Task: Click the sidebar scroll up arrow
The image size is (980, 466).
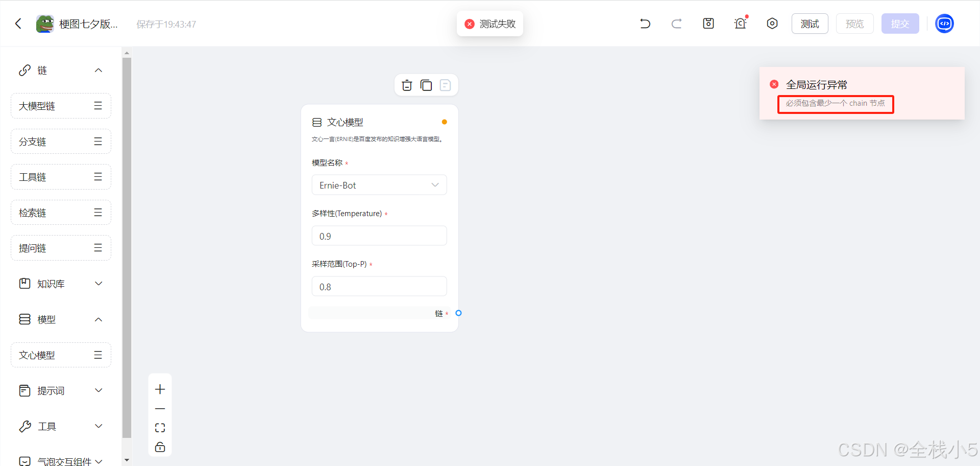Action: click(x=127, y=53)
